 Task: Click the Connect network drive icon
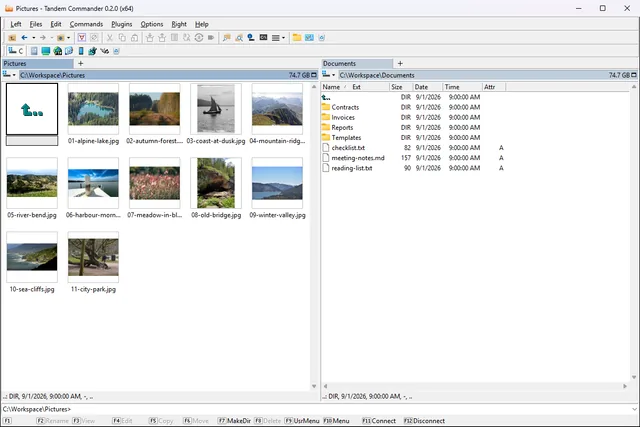(251, 38)
